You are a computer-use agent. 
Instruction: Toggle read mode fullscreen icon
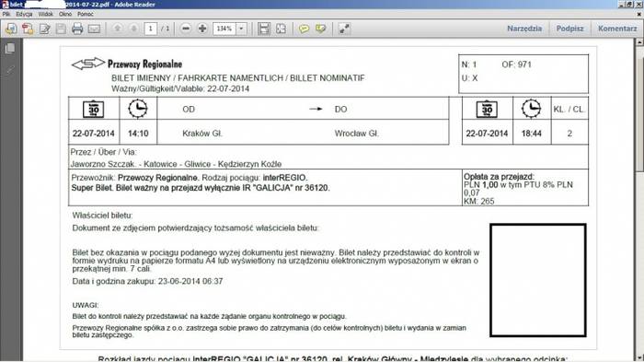point(344,29)
